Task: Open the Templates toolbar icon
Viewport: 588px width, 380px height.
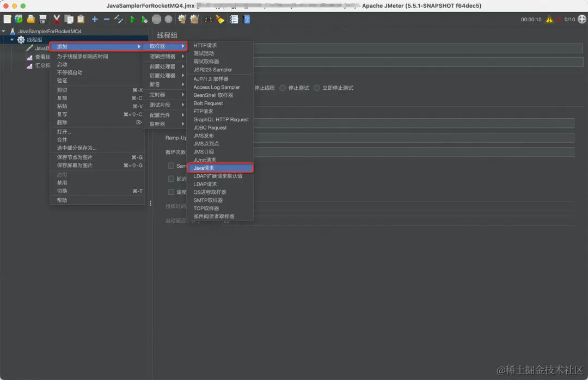Action: point(19,19)
